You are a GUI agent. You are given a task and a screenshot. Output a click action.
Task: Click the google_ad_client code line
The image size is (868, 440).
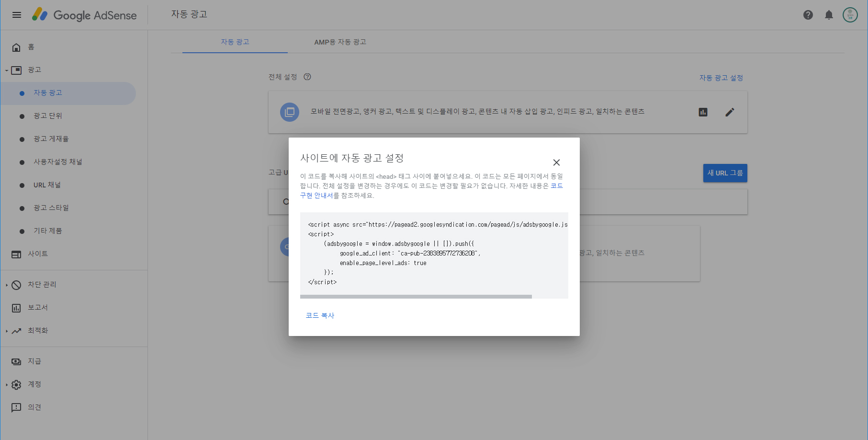(x=410, y=254)
